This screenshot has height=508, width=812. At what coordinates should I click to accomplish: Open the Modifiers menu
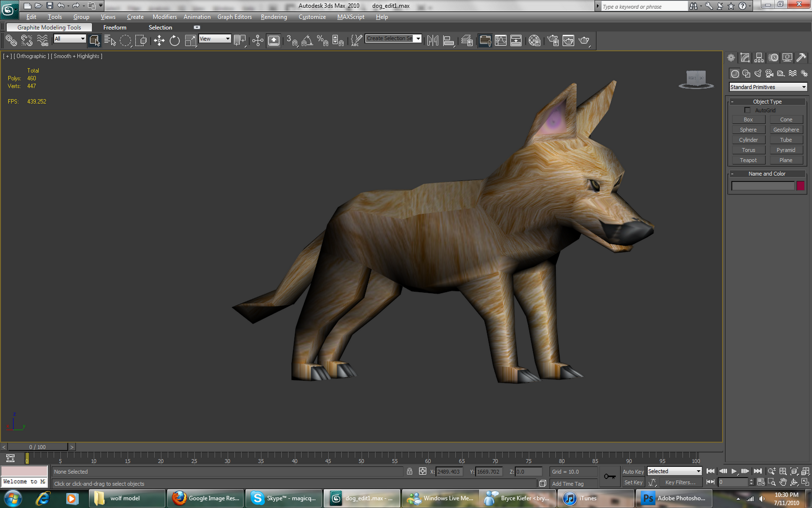pos(164,17)
